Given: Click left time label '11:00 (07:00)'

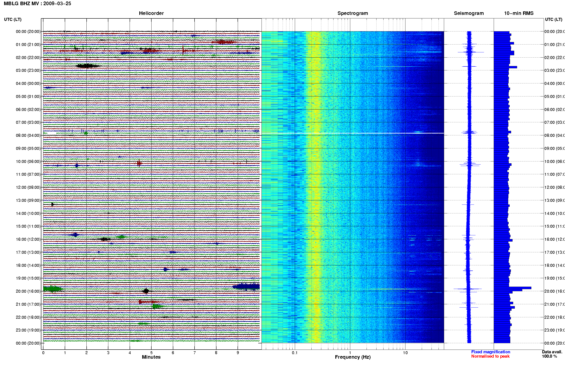Looking at the screenshot, I should tap(28, 174).
